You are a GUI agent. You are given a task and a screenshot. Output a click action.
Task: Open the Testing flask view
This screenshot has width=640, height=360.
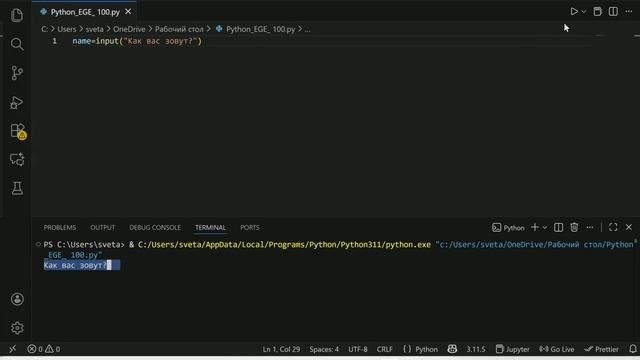coord(17,188)
